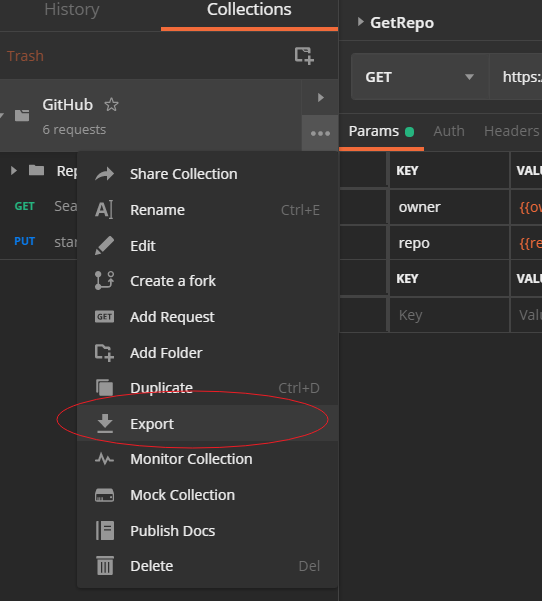Click the trash can Delete icon
542x601 pixels.
105,566
